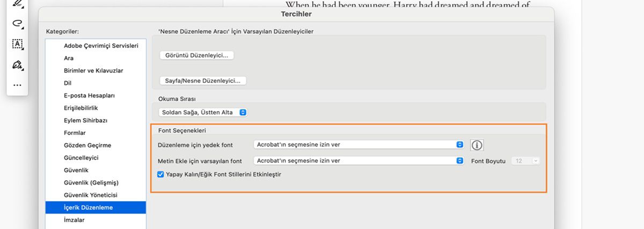The height and width of the screenshot is (229, 644).
Task: Open Metin Ekle için varsayılan font dropdown
Action: (358, 160)
